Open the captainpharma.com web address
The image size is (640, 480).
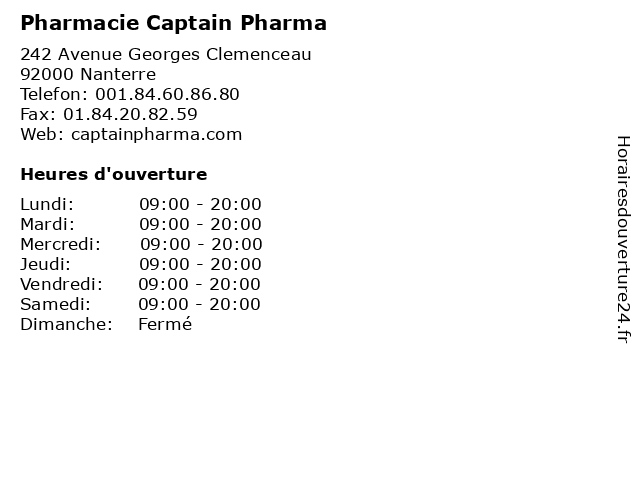click(x=156, y=135)
